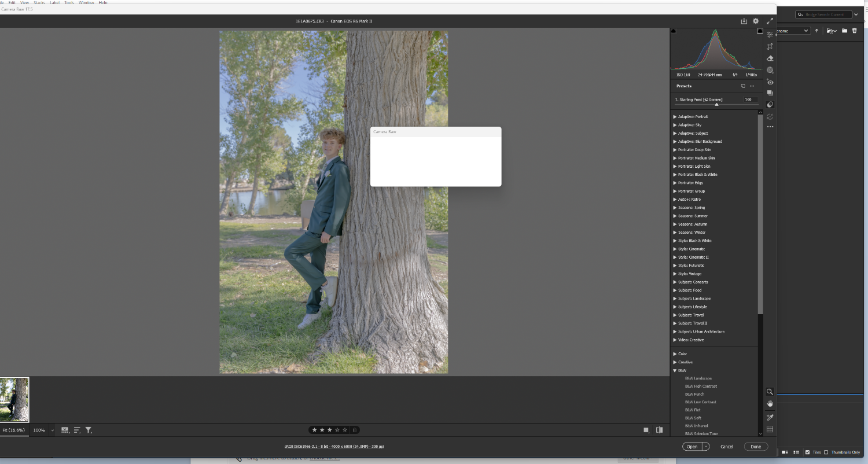Select the Healing eraser tool
Viewport: 868px width, 464px height.
pyautogui.click(x=770, y=58)
